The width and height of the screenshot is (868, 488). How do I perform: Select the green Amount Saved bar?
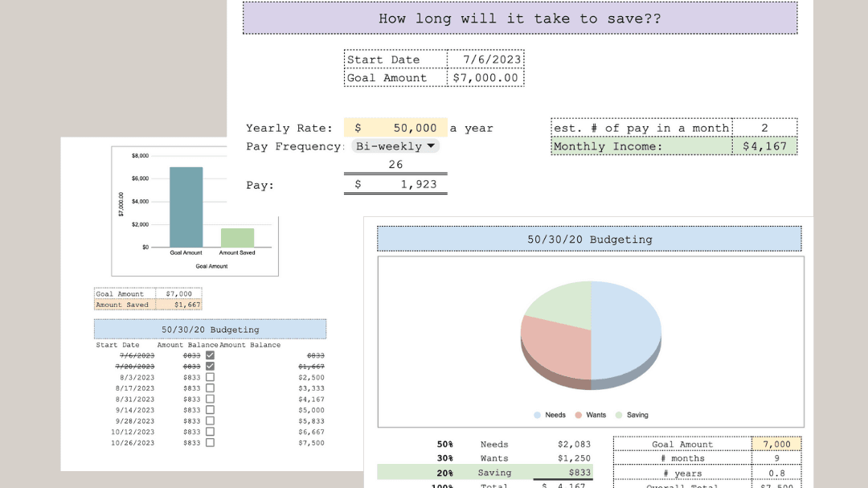(237, 238)
